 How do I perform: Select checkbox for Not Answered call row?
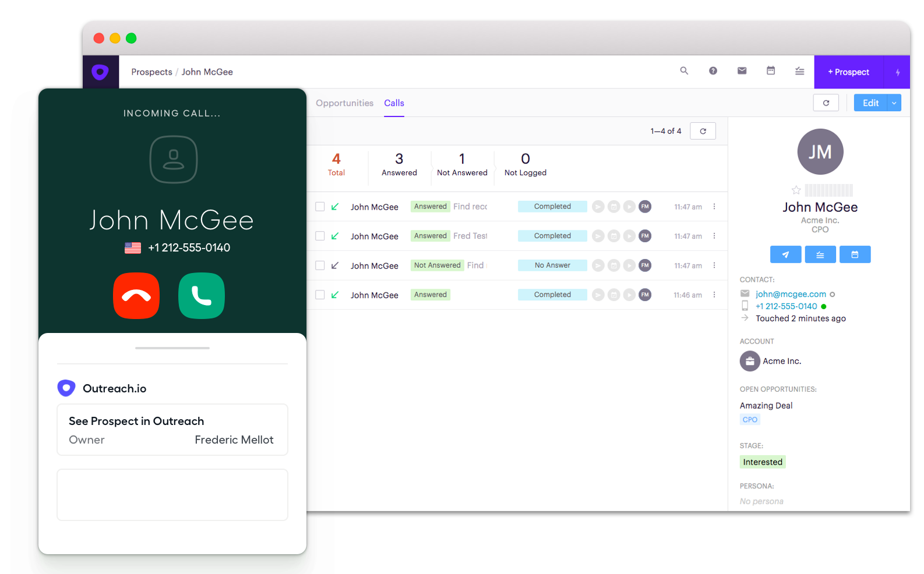(320, 265)
